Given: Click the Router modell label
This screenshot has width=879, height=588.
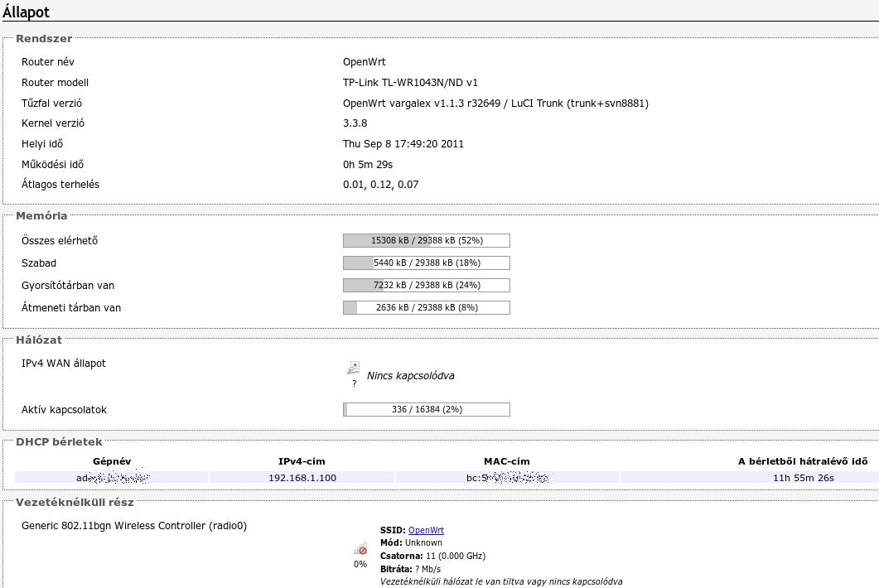Looking at the screenshot, I should [55, 83].
